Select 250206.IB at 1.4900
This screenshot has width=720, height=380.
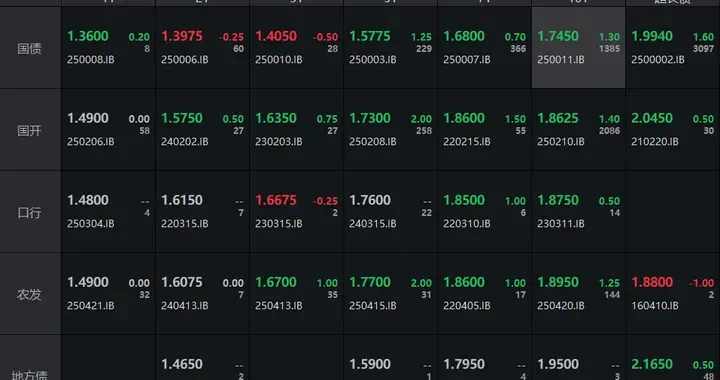tap(108, 130)
